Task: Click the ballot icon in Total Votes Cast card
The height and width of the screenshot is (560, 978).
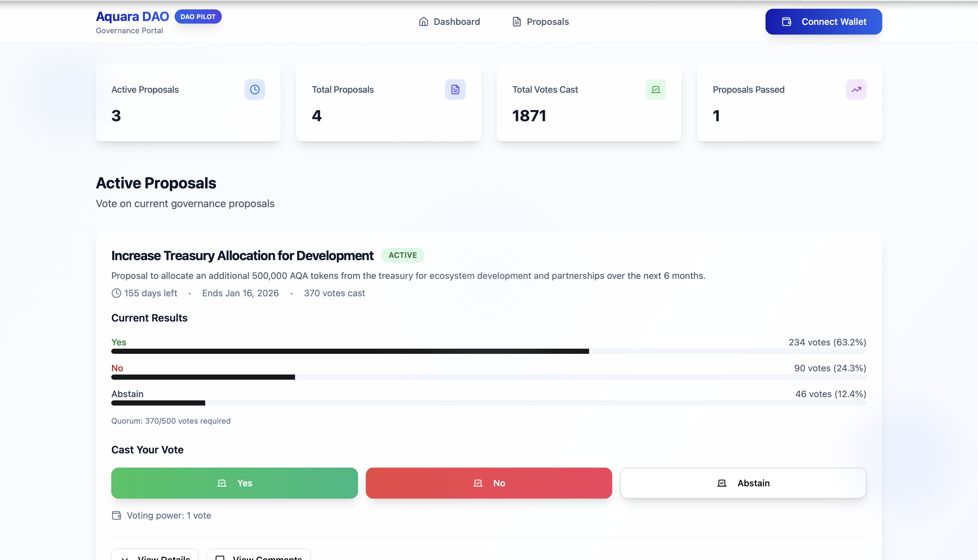Action: click(656, 90)
